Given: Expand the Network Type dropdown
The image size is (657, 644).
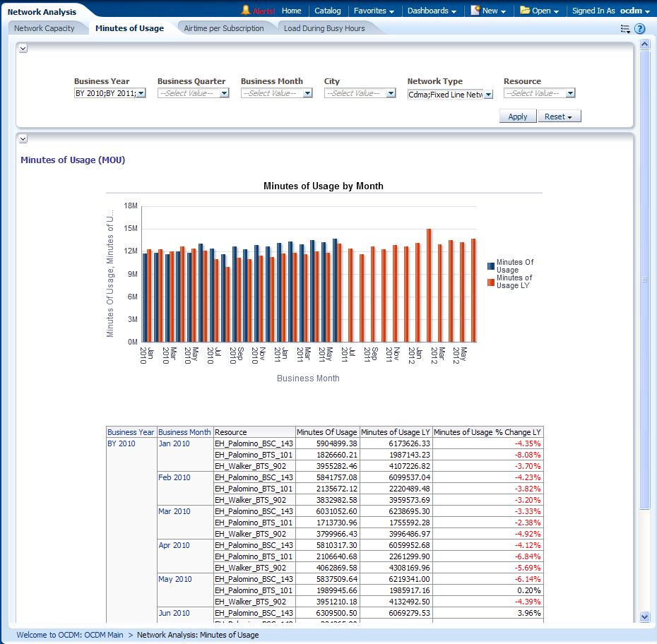Looking at the screenshot, I should [x=488, y=95].
